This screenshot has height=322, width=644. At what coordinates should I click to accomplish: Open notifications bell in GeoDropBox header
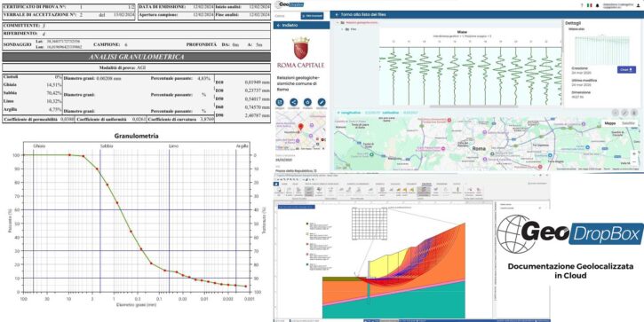click(x=597, y=5)
